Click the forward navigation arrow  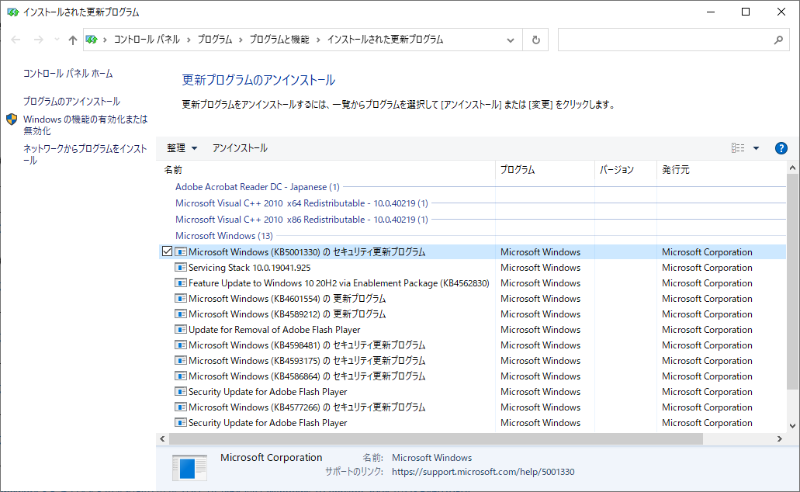pyautogui.click(x=38, y=40)
